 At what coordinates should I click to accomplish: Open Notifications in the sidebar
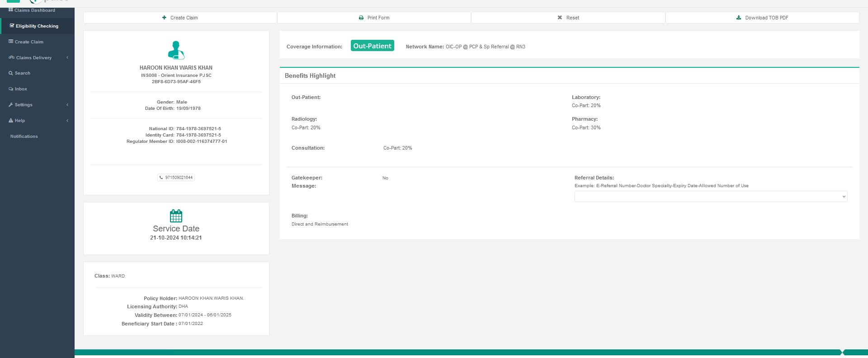[24, 137]
